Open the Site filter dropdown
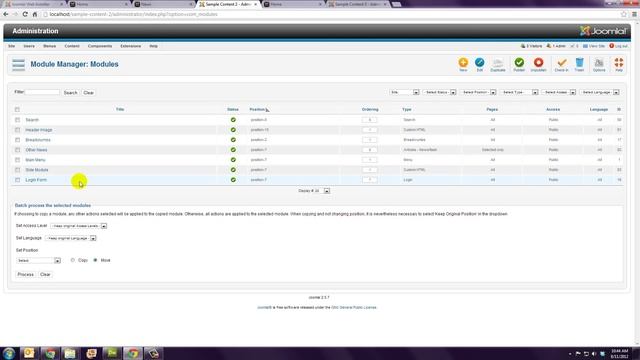The image size is (640, 360). 404,92
